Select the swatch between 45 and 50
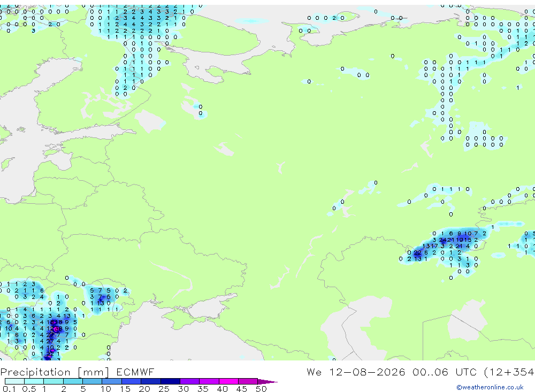Screen dimensions: 535x392 [248, 381]
